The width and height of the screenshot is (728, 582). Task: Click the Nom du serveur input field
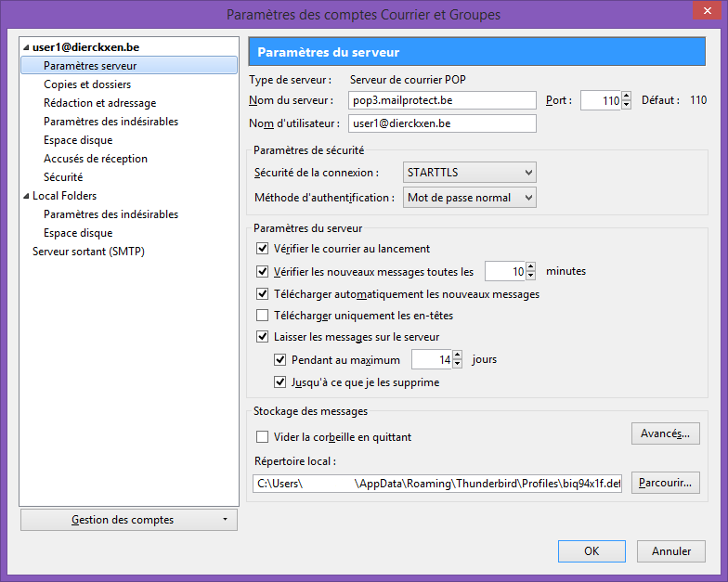tap(442, 100)
